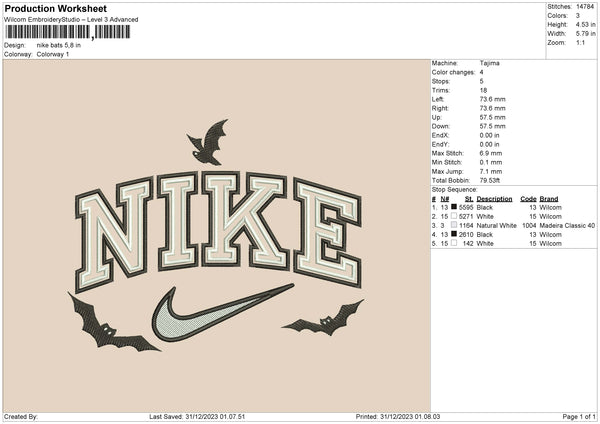
Task: Click the Min Stitch value 0.1 mm
Action: coord(491,162)
